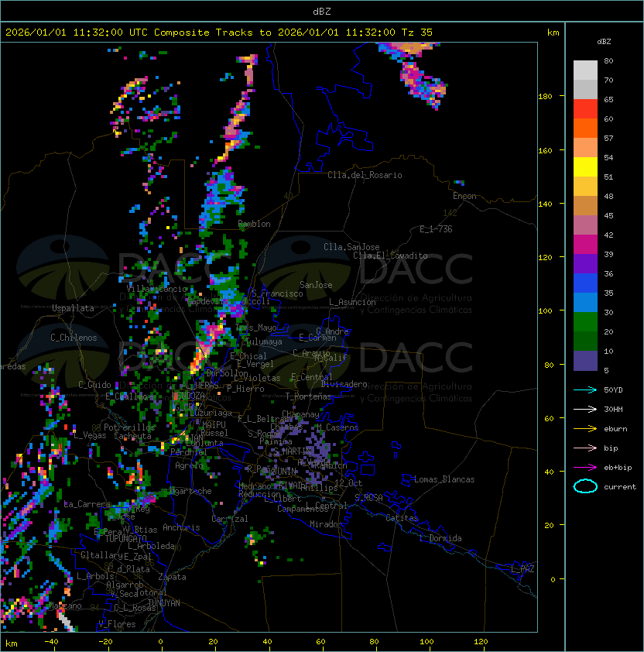The width and height of the screenshot is (644, 652).
Task: Click the cyan current ellipse icon
Action: click(x=585, y=486)
